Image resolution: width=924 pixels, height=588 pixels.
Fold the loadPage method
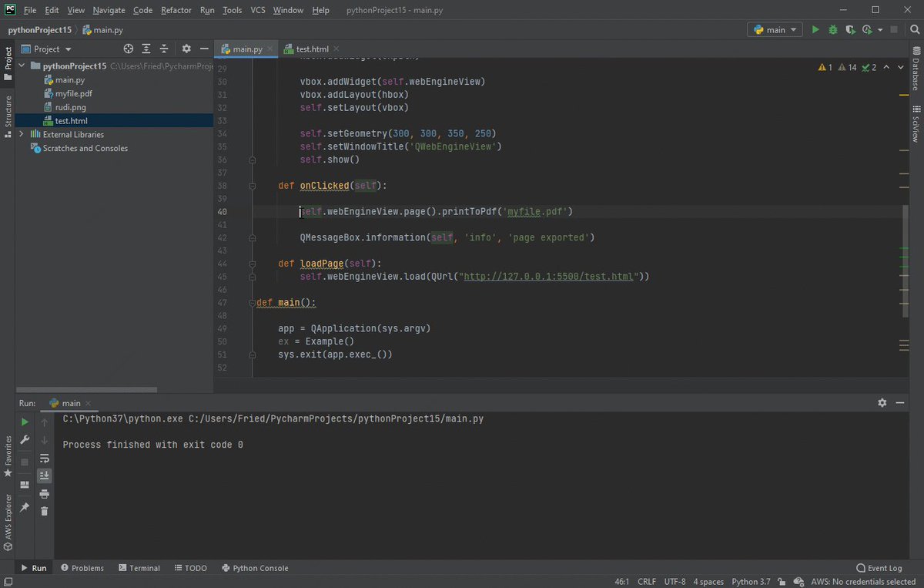tap(252, 264)
